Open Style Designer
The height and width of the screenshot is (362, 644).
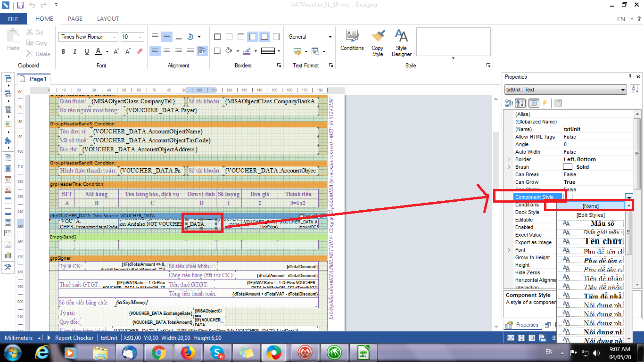(401, 42)
